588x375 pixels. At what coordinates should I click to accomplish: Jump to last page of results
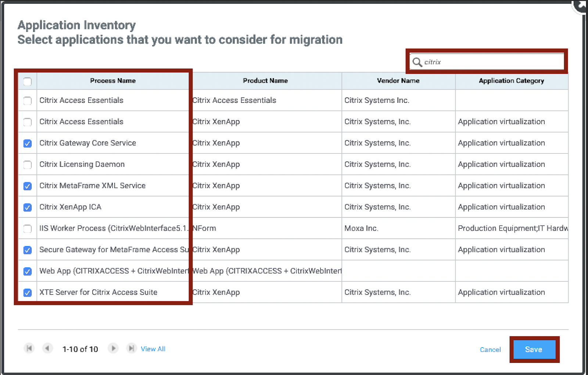[x=131, y=348]
